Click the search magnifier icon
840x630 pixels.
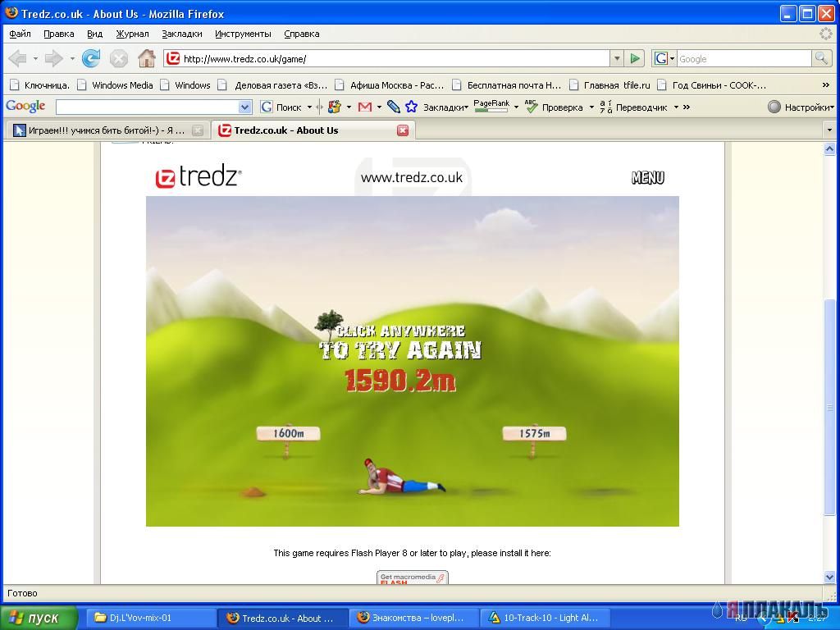[x=820, y=58]
